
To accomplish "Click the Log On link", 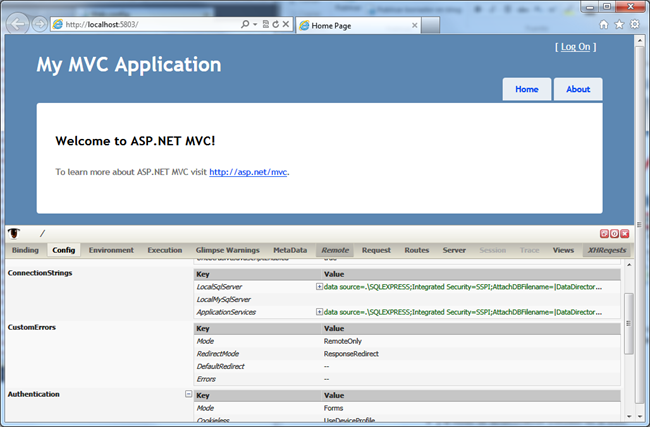I will coord(577,46).
